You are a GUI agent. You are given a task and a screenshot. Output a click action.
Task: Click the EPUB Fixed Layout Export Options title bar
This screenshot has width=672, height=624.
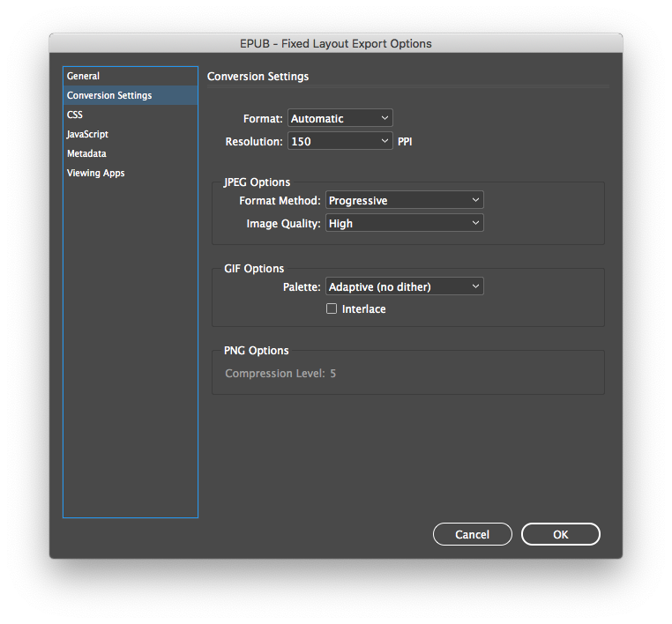tap(335, 43)
